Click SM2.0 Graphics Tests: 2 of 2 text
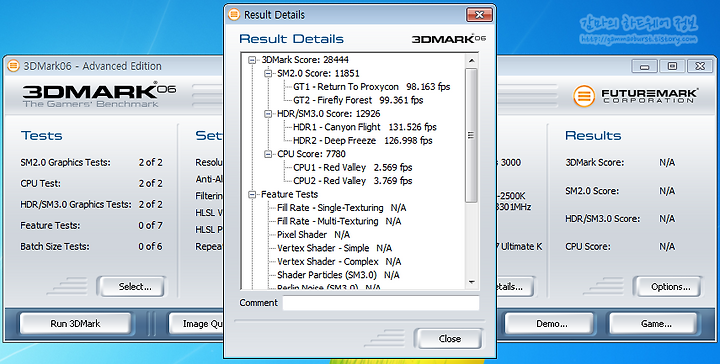 [x=91, y=162]
